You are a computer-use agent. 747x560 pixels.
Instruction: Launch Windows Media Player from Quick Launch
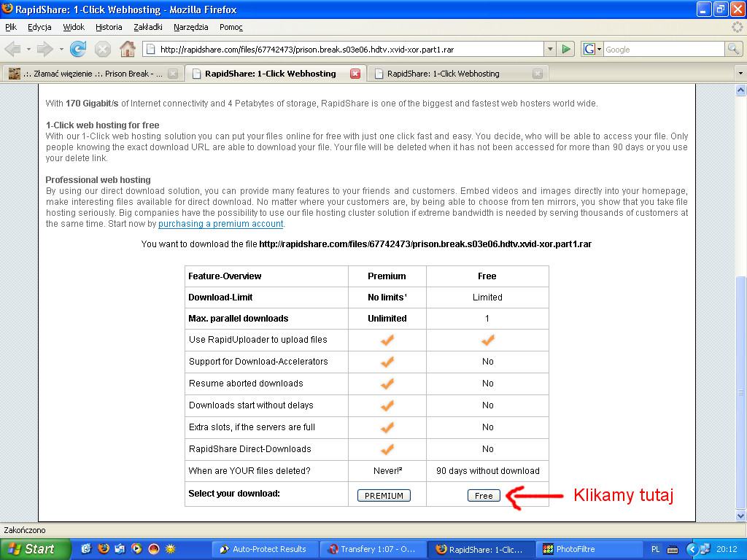tap(136, 549)
